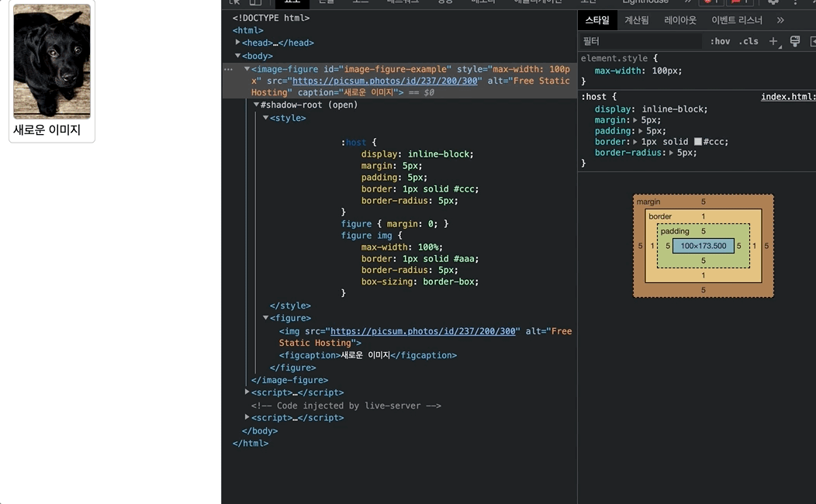Click the 'figure img {' selector line in the source
Viewport: 816px width, 504px height.
pyautogui.click(x=372, y=236)
